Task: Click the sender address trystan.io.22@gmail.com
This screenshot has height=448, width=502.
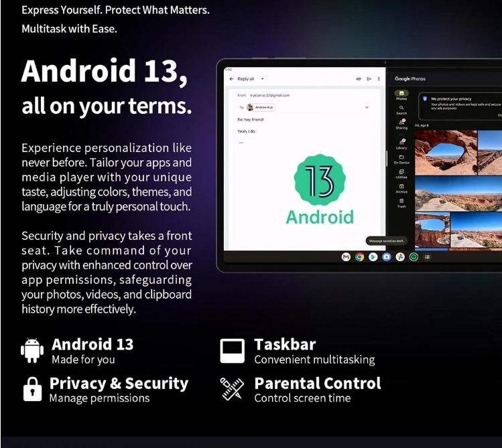Action: pos(269,95)
